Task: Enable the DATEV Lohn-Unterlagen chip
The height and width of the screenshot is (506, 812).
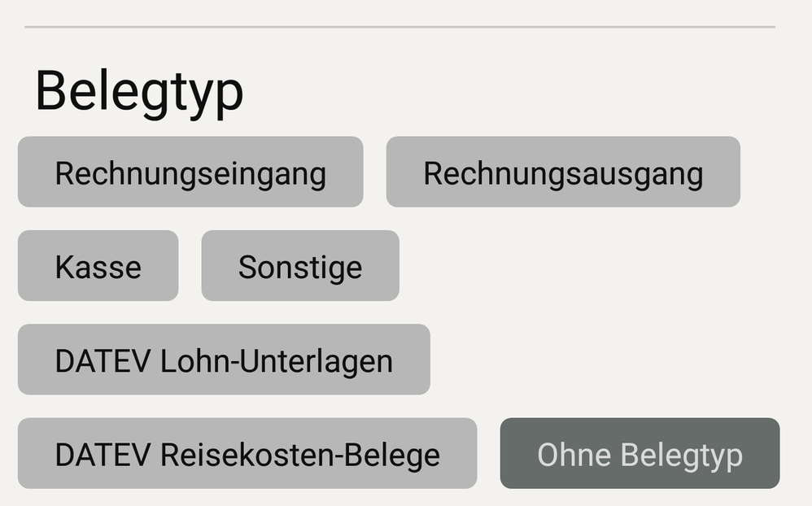Action: 224,360
